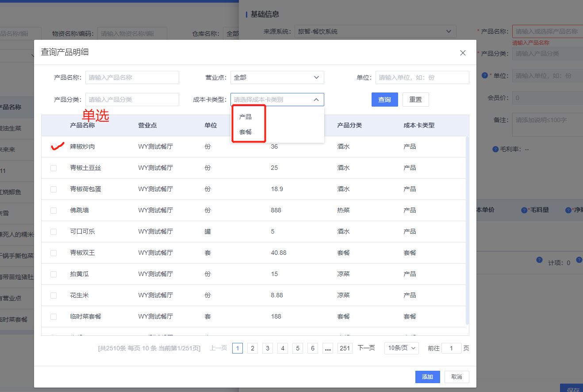Check the 花生米 row checkbox
Viewport: 583px width, 392px height.
point(54,296)
